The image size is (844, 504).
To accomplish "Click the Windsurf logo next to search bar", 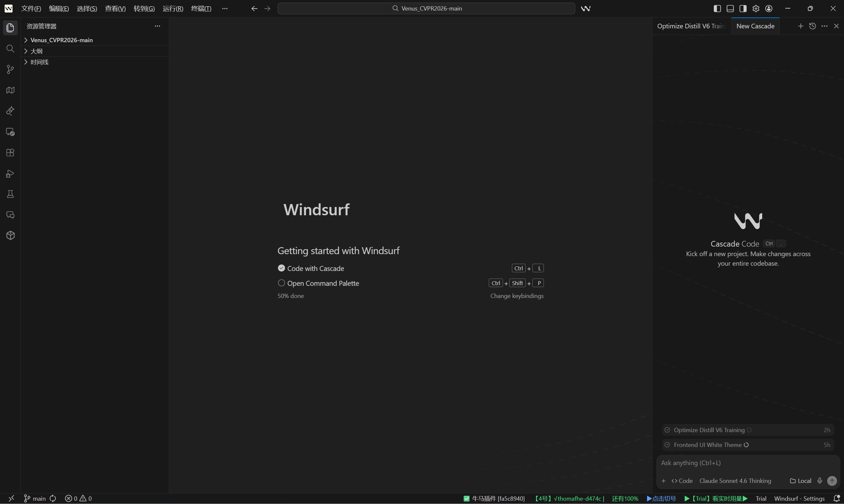I will coord(585,9).
